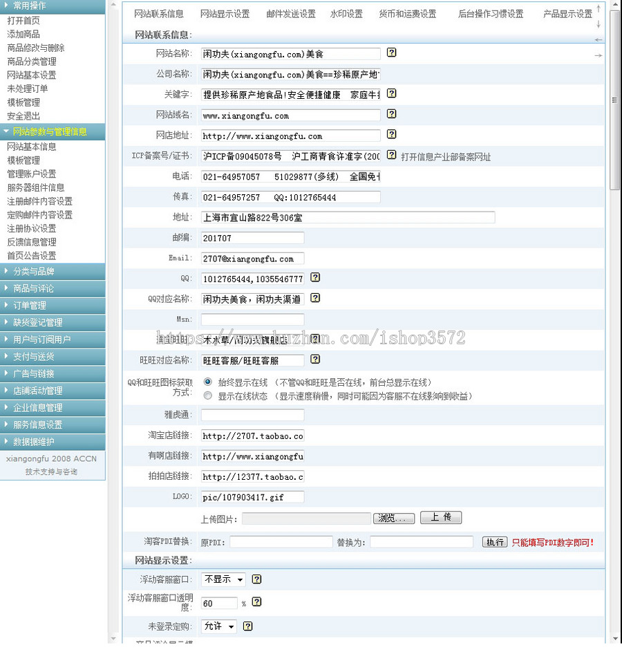Open the help icon beside the QQ field
The width and height of the screenshot is (622, 672).
(x=315, y=277)
